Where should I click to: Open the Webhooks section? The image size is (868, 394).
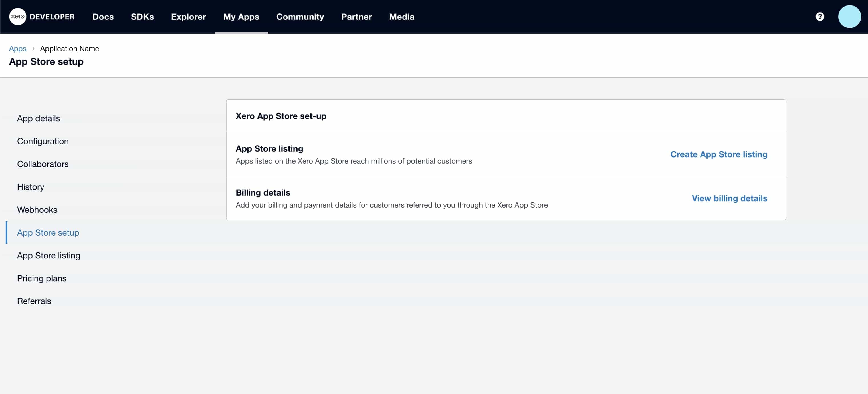[37, 210]
